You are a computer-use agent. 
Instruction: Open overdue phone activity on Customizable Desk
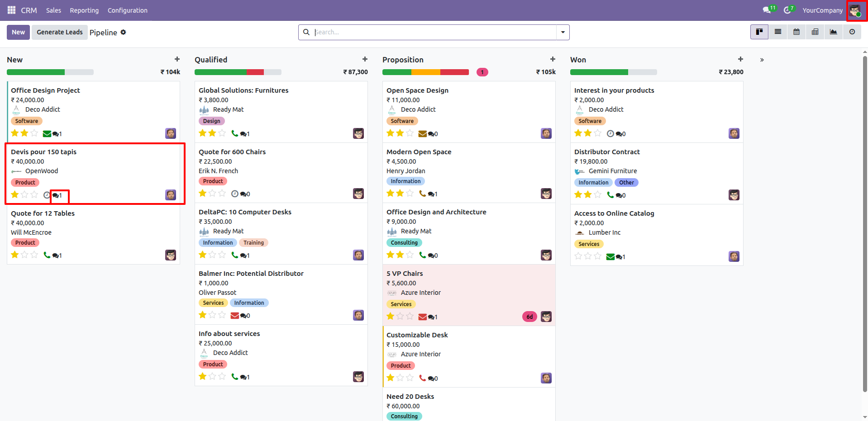point(422,378)
